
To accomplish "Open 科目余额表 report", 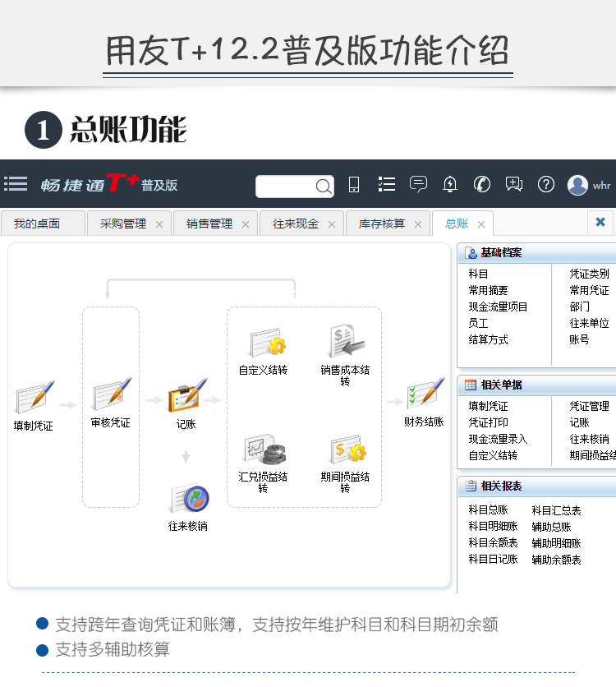I will click(493, 543).
